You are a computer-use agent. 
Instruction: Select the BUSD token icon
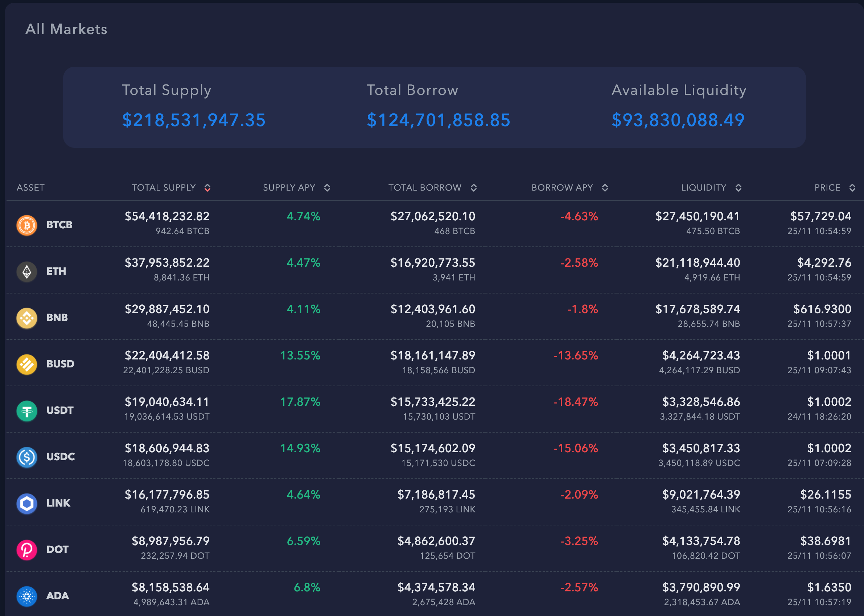pos(26,364)
